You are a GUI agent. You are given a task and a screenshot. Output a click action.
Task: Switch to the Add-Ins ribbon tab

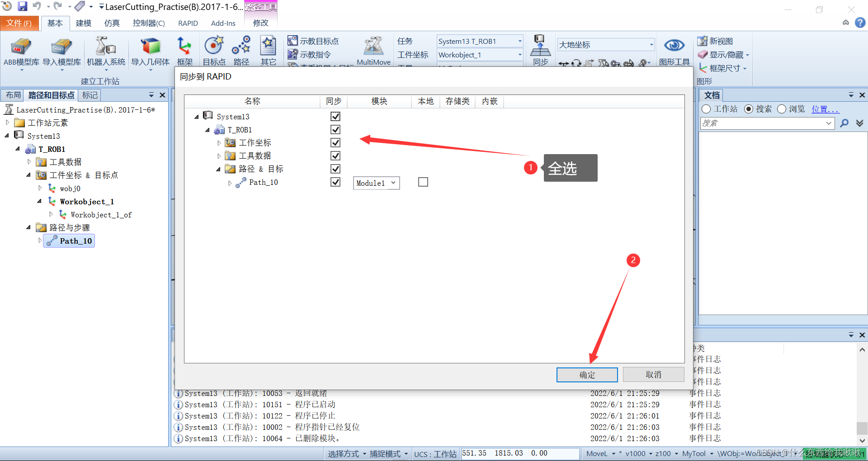pyautogui.click(x=223, y=23)
